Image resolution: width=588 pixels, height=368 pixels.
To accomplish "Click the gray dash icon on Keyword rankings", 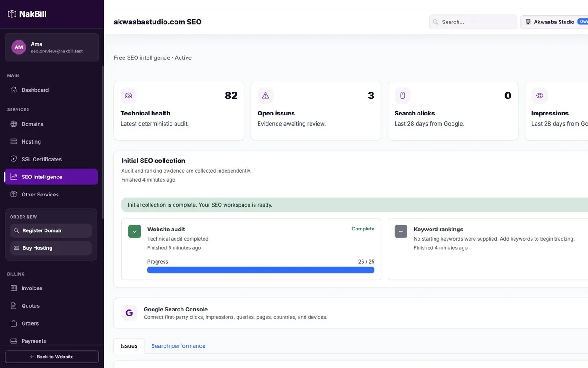I will 401,231.
